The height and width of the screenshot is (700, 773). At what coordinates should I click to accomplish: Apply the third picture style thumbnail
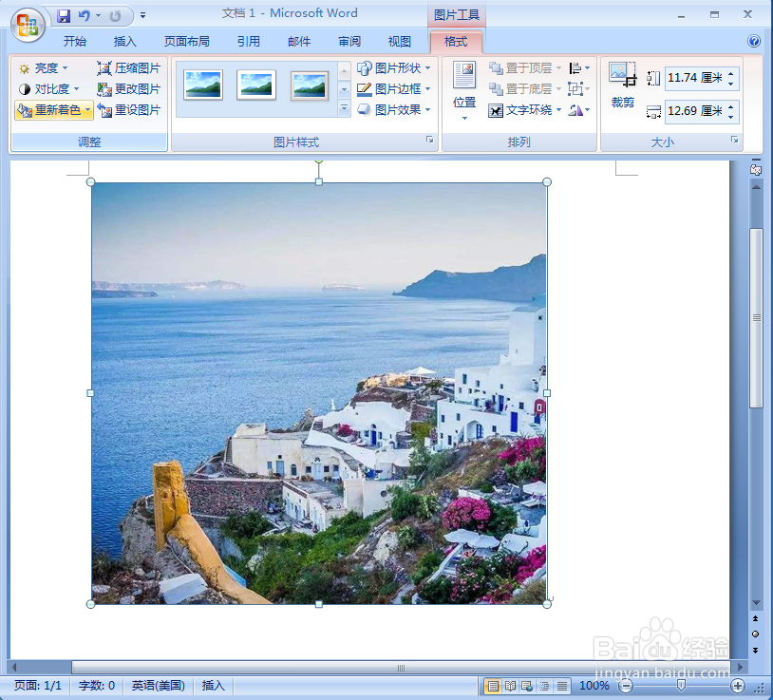(309, 85)
